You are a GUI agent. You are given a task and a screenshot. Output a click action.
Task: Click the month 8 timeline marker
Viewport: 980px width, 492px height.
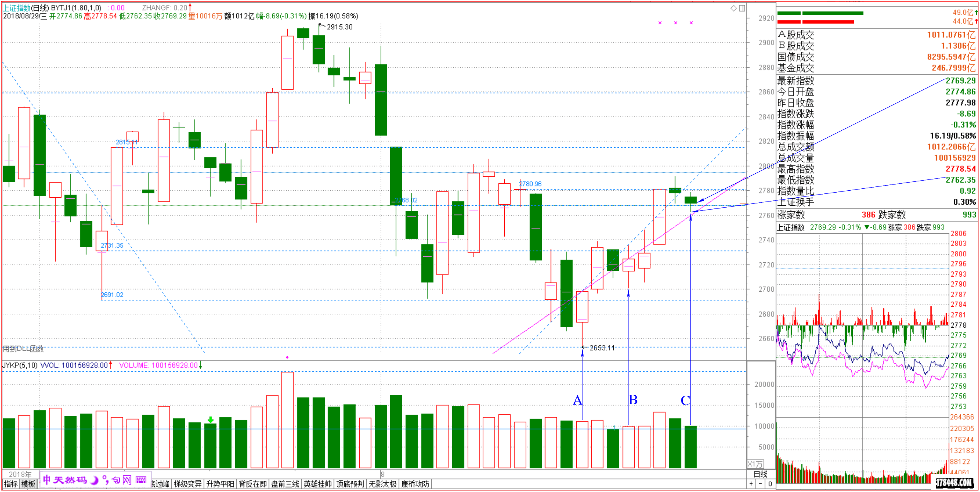pos(382,474)
